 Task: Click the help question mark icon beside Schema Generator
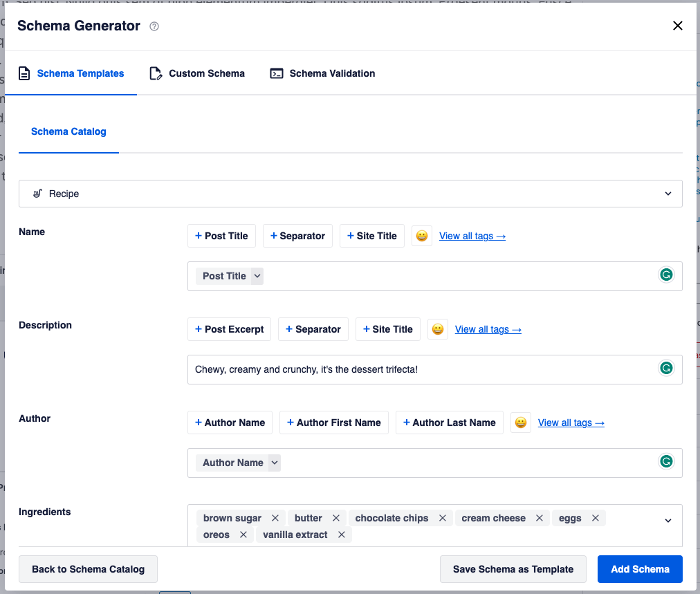point(154,26)
